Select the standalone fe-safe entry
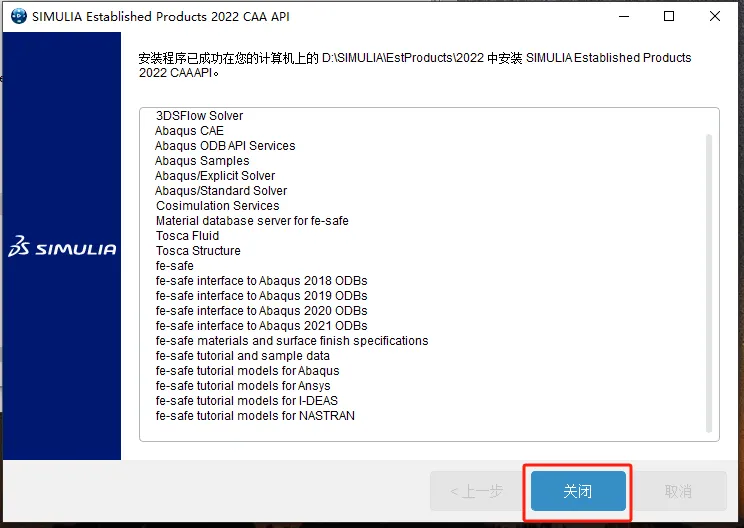Screen dimensions: 744x528 pos(175,266)
